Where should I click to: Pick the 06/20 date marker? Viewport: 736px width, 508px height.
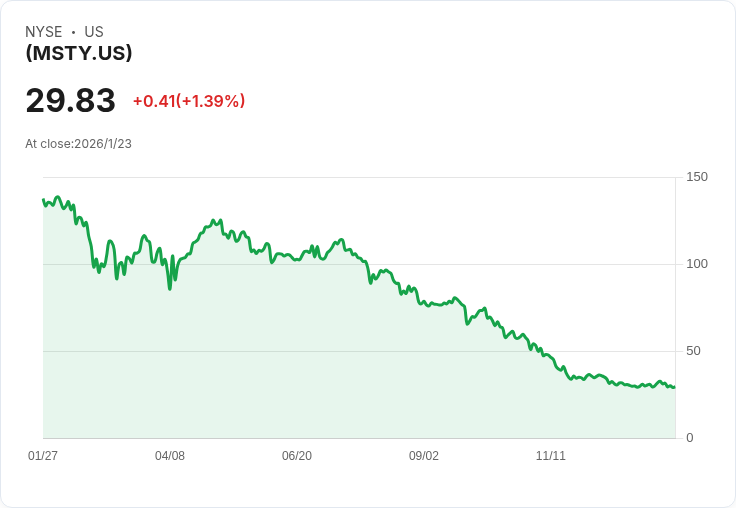[x=297, y=456]
